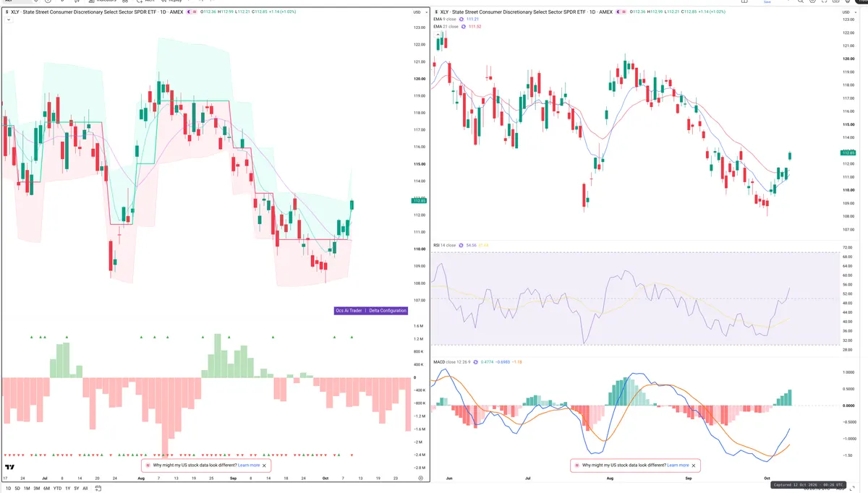Click the pink status icon in the left chart title
Screen dimensions: 868x493
point(194,12)
